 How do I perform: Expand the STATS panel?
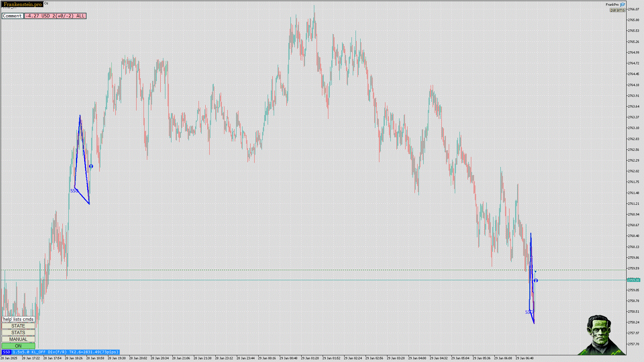pyautogui.click(x=18, y=333)
